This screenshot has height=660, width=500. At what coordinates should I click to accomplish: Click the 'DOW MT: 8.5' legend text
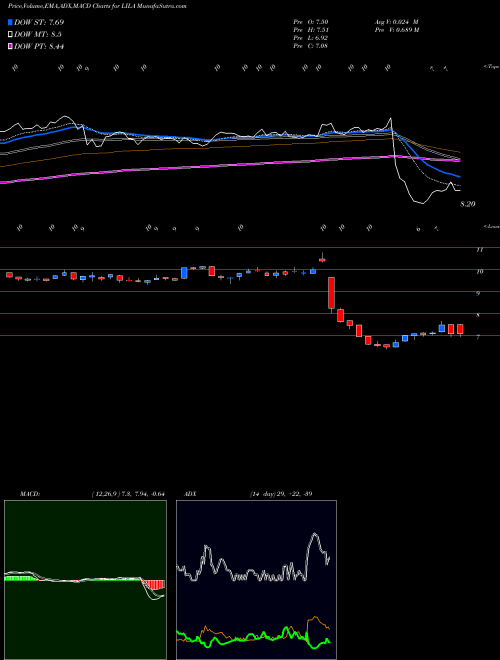(38, 35)
